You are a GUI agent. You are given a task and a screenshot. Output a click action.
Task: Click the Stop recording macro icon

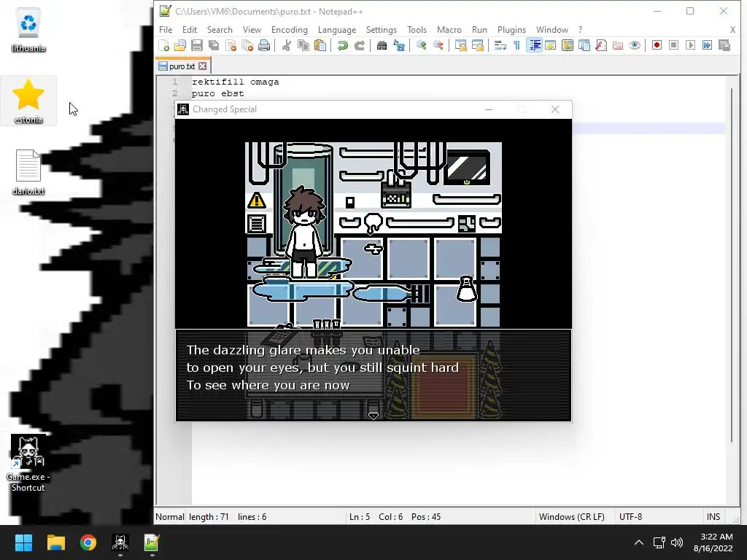(x=673, y=45)
